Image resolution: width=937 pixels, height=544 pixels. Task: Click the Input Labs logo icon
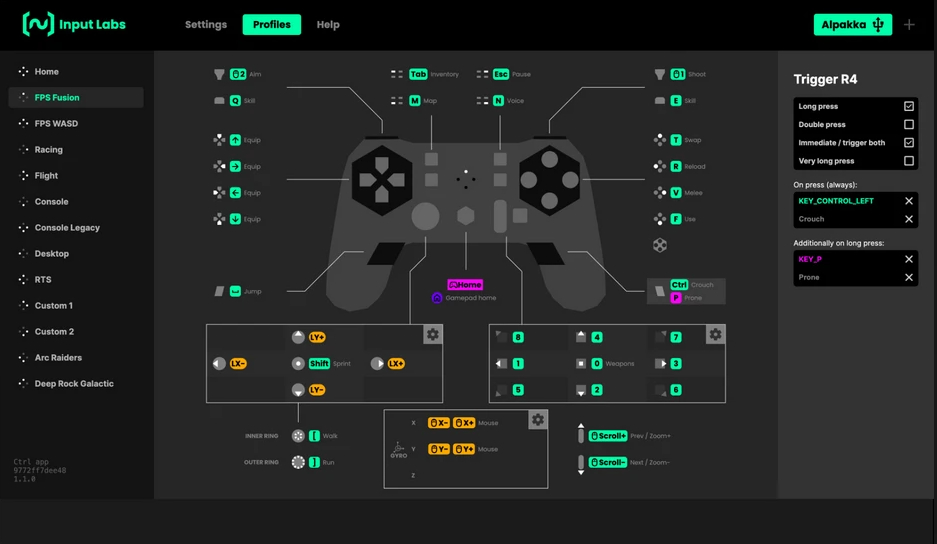coord(38,24)
